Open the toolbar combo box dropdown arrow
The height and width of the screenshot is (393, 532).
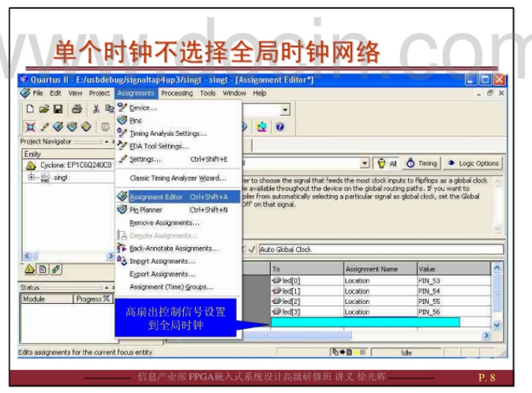click(x=285, y=110)
